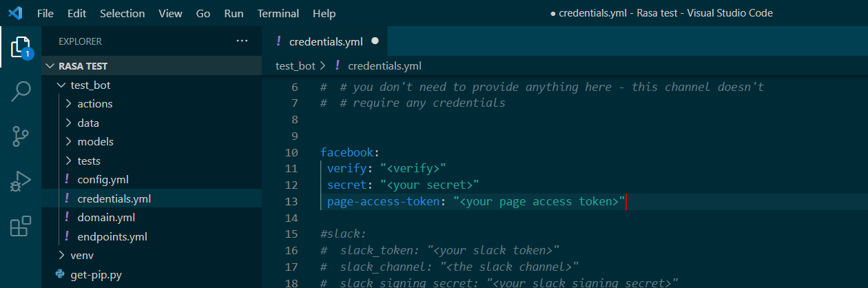Screen dimensions: 868x288
Task: Open the Explorer view in activity bar
Action: tap(21, 47)
